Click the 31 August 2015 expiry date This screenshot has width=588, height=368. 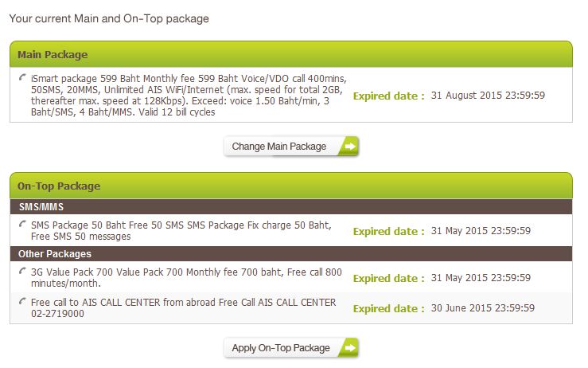click(488, 96)
